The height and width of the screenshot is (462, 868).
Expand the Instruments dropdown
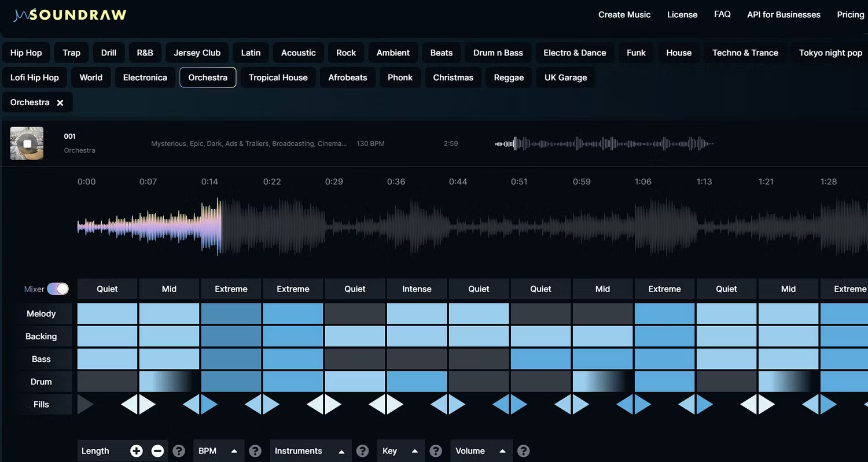[310, 450]
